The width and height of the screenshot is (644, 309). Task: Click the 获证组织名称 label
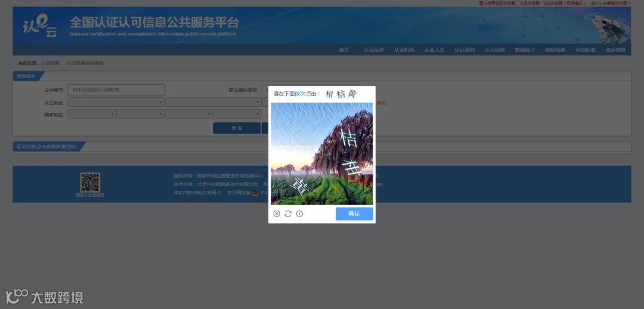coord(243,90)
